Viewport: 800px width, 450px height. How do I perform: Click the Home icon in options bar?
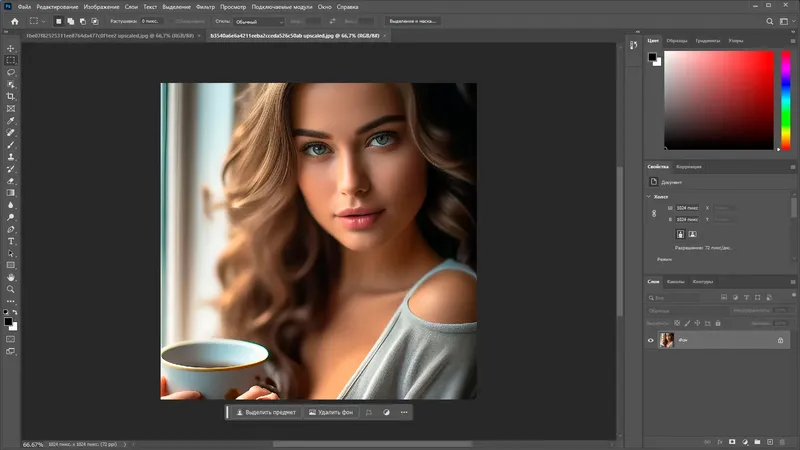tap(14, 20)
